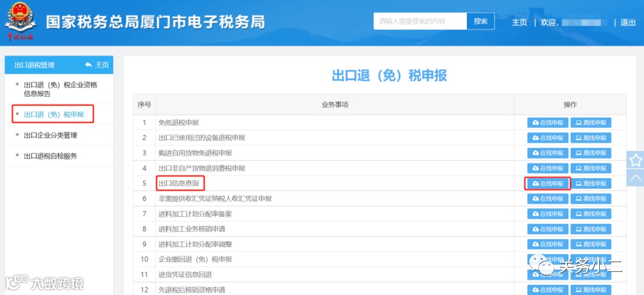Click 离线申报 for 出口已使用过的设备退税申报
Viewport: 644px width, 295px height.
[x=590, y=138]
